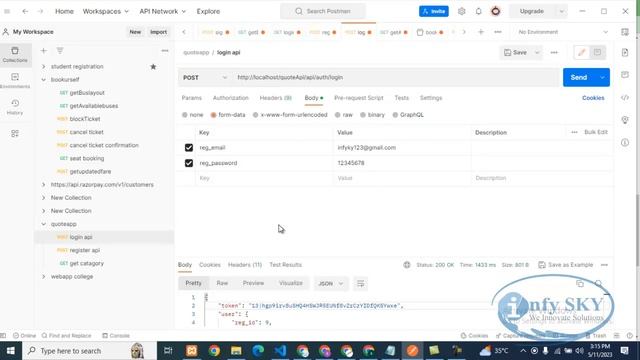This screenshot has width=640, height=360.
Task: Open the request info icon
Action: coord(625,142)
